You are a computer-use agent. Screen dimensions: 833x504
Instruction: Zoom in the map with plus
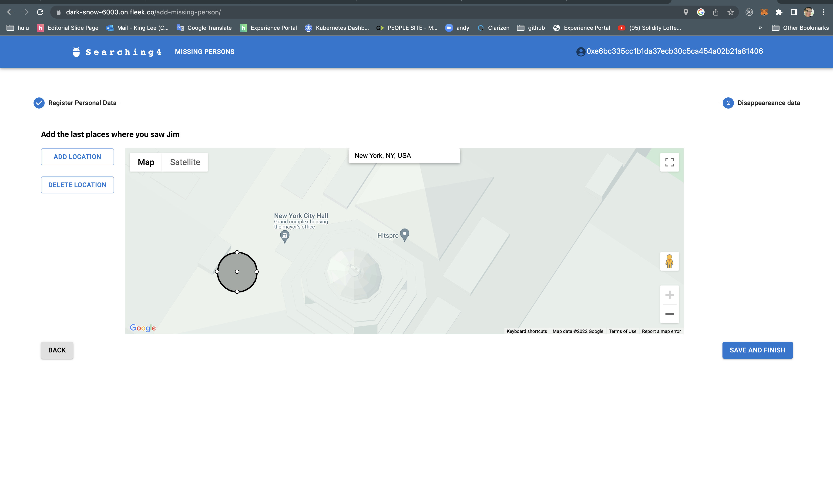(669, 295)
